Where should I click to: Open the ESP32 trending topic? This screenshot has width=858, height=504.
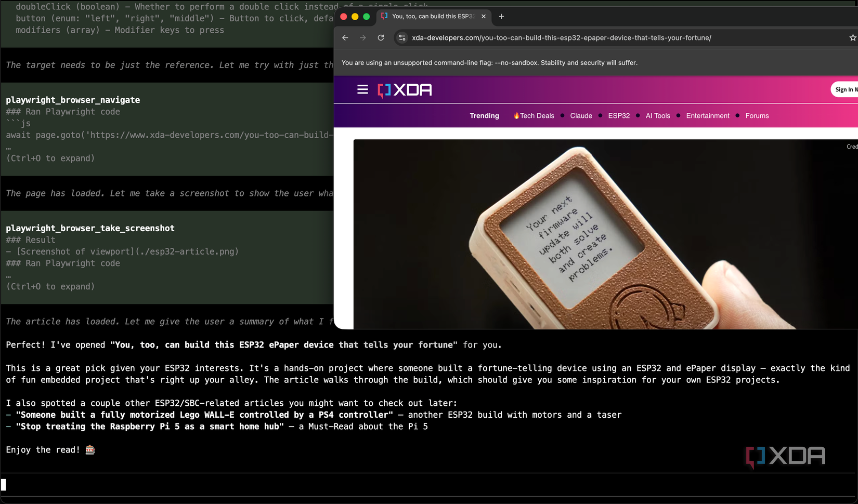pos(619,116)
